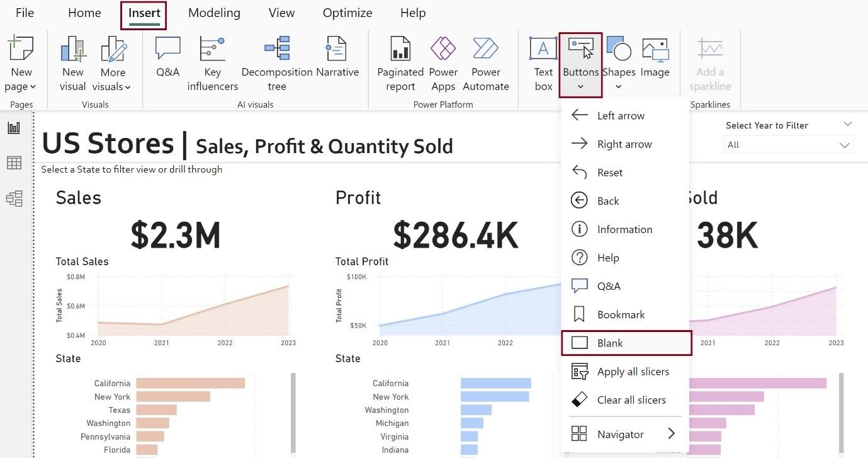Add a Paginated report visual
The image size is (868, 458).
pyautogui.click(x=400, y=64)
